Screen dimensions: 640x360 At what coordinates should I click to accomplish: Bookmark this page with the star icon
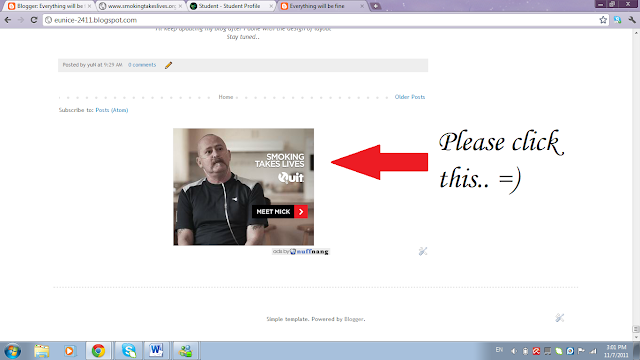(603, 20)
